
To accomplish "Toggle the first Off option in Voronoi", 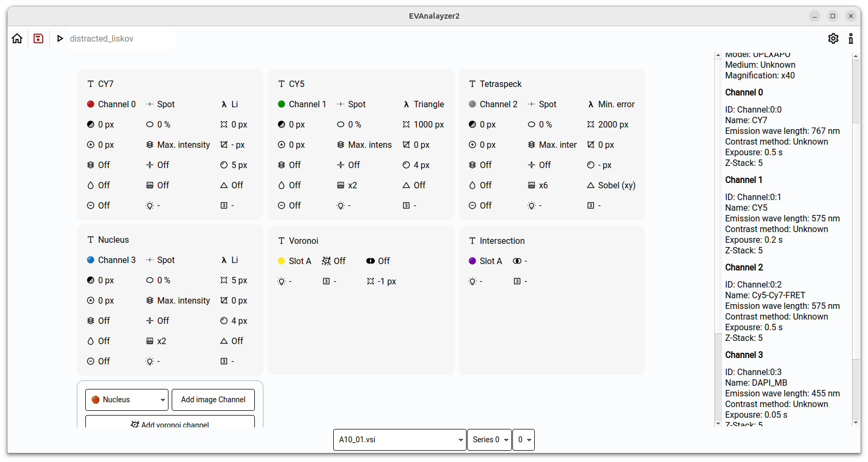I will tap(334, 261).
